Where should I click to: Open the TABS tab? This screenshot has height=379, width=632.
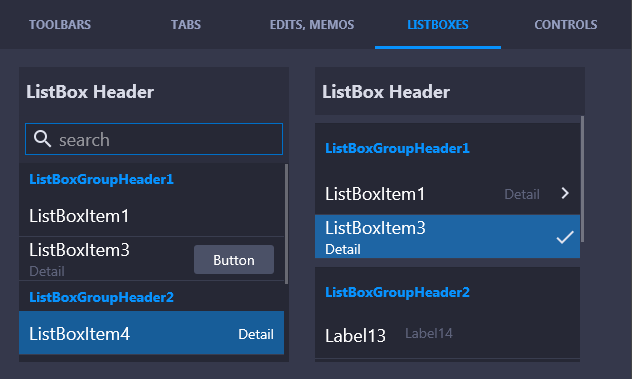(x=186, y=25)
